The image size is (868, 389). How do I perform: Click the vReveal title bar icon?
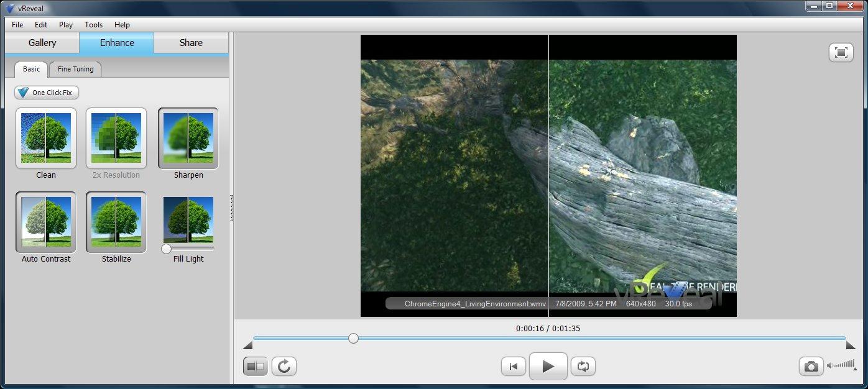pos(10,8)
